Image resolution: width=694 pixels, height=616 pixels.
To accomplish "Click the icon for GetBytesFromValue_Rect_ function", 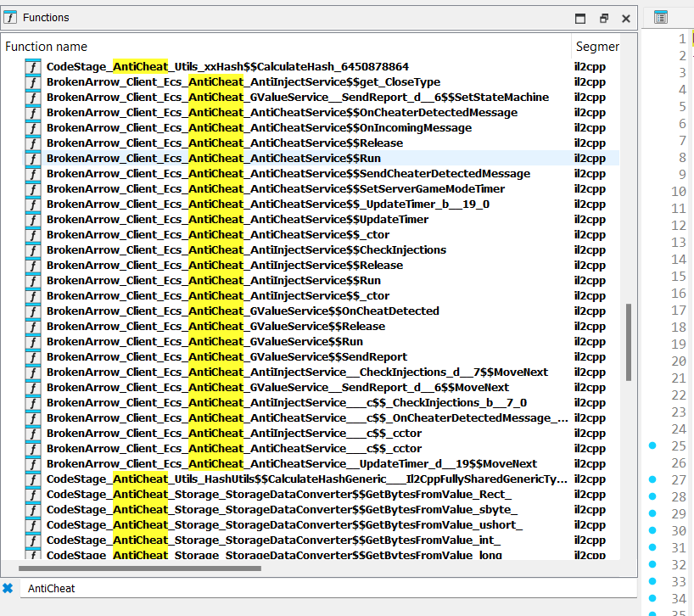I will (x=33, y=495).
